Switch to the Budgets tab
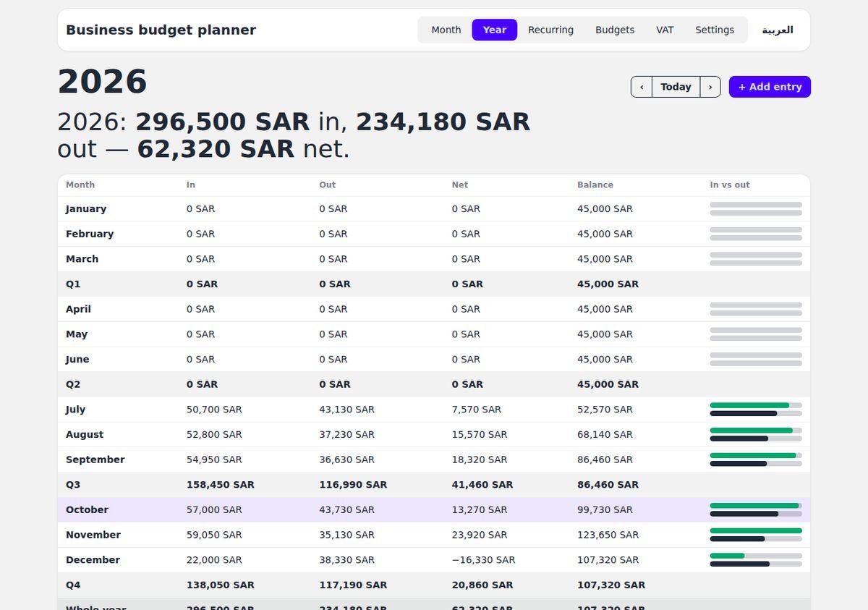The height and width of the screenshot is (610, 868). (615, 30)
